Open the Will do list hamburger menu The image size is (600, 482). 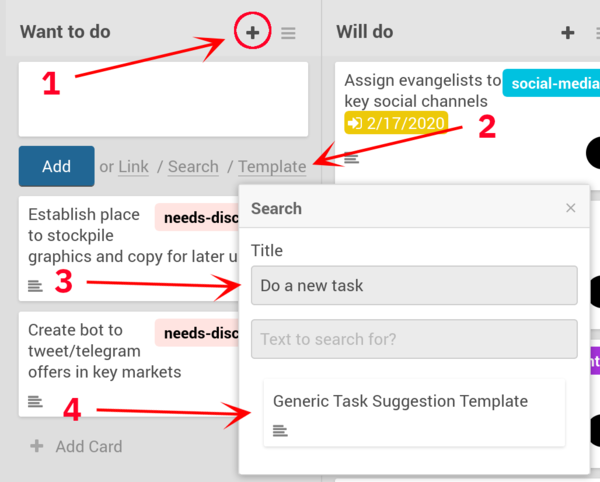point(596,33)
